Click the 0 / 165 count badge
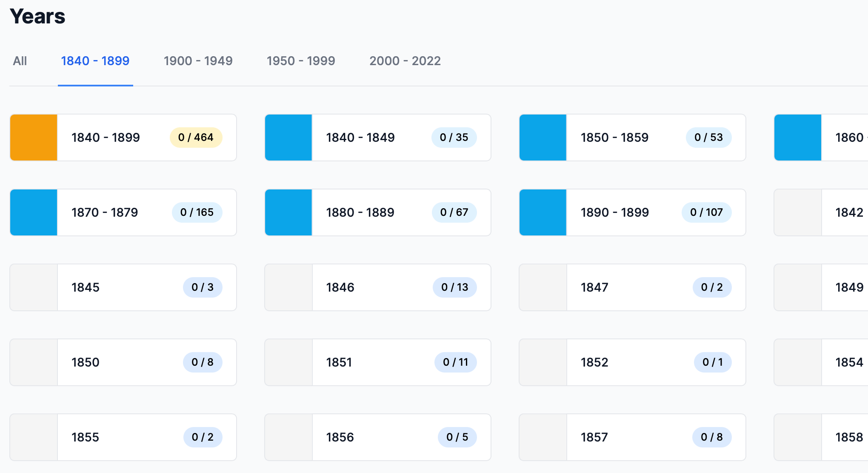The image size is (868, 473). 197,212
